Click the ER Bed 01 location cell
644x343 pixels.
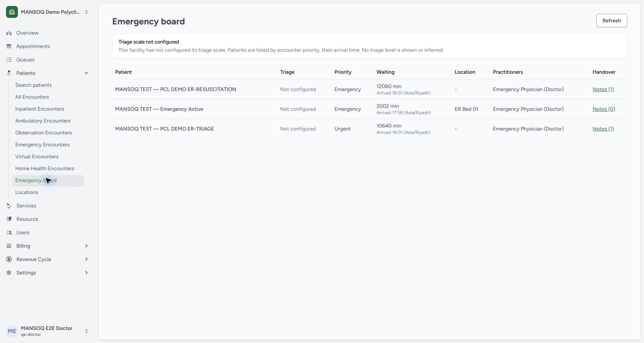pos(466,109)
